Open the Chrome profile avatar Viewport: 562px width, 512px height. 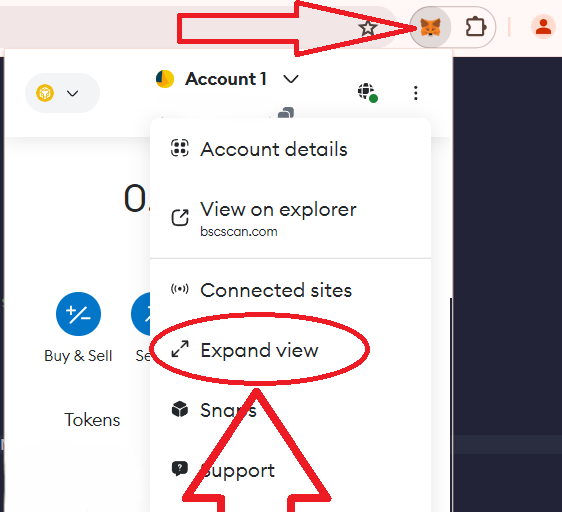tap(543, 27)
